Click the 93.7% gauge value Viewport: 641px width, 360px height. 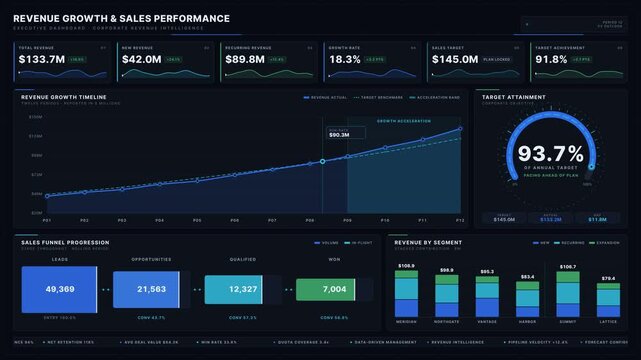[x=551, y=154]
